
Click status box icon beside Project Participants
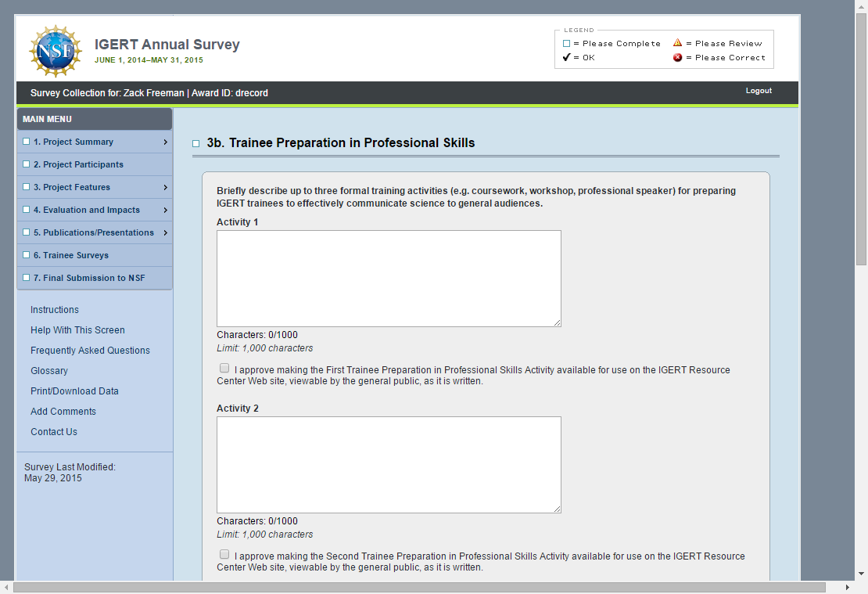pyautogui.click(x=27, y=164)
